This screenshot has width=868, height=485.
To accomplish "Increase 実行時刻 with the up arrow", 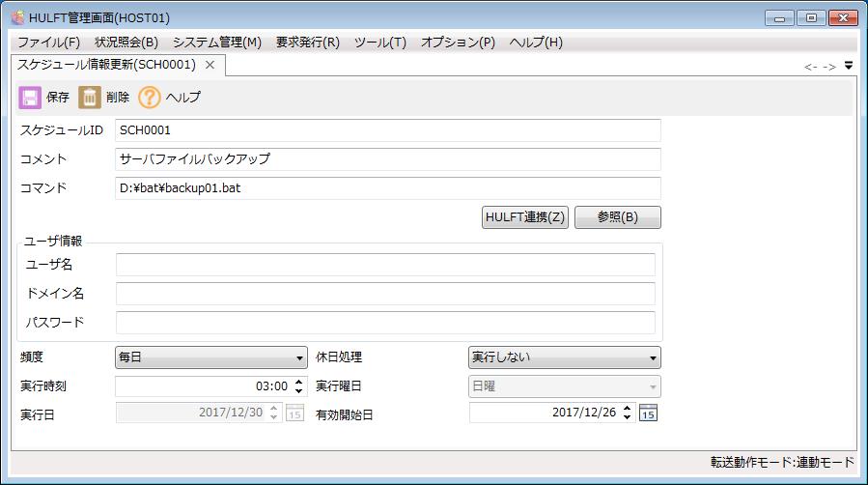I will pos(299,382).
